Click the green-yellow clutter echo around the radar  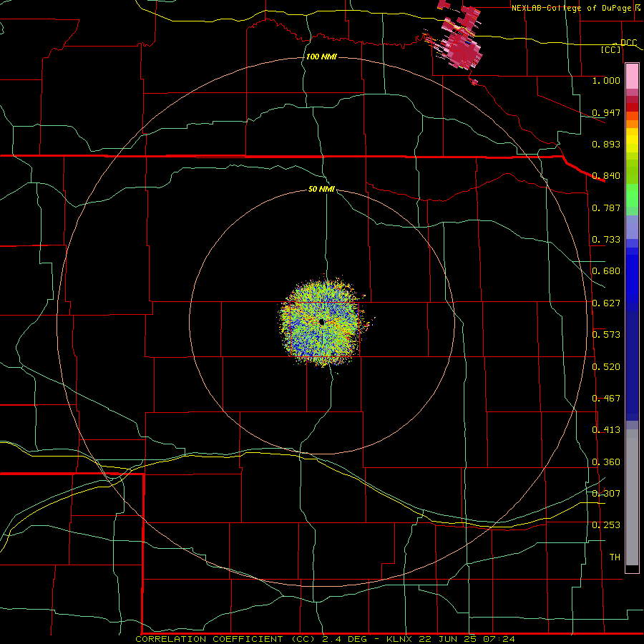pyautogui.click(x=323, y=322)
